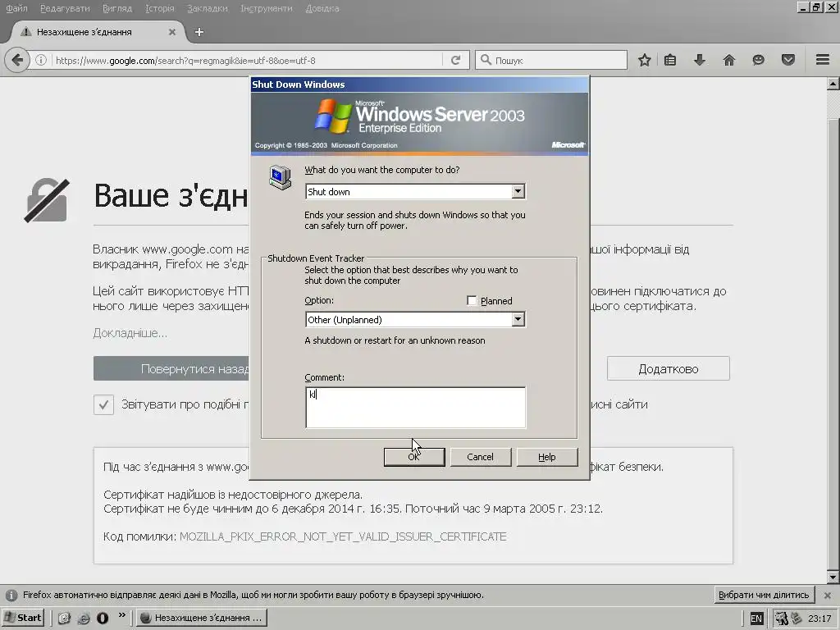Focus the URL address bar
This screenshot has height=630, width=840.
pyautogui.click(x=246, y=60)
